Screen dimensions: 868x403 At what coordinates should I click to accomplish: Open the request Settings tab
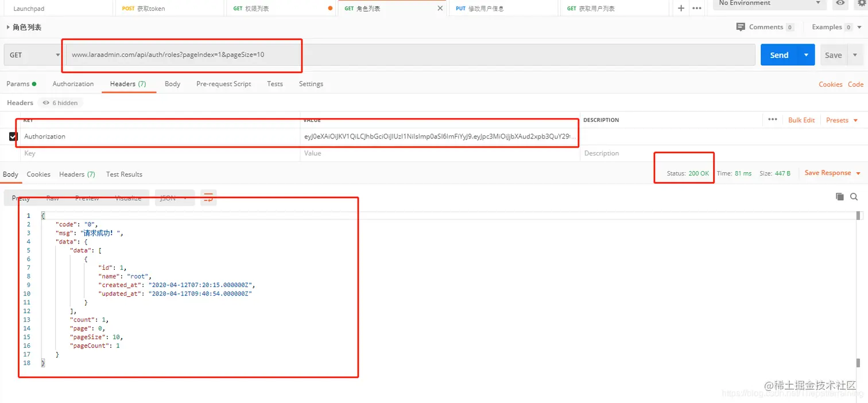pos(311,84)
